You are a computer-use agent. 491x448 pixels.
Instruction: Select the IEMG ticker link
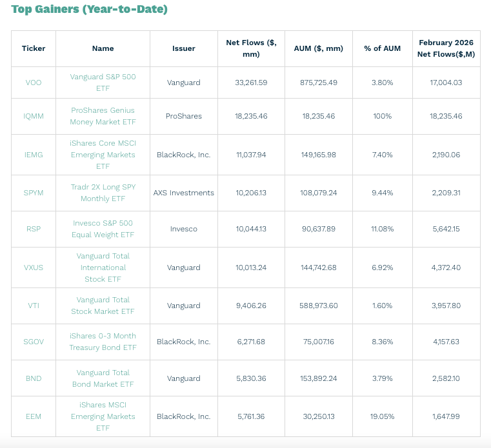click(x=34, y=155)
